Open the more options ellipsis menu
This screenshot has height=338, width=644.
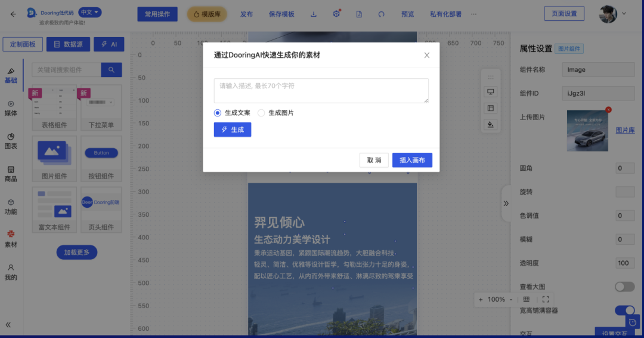(474, 14)
